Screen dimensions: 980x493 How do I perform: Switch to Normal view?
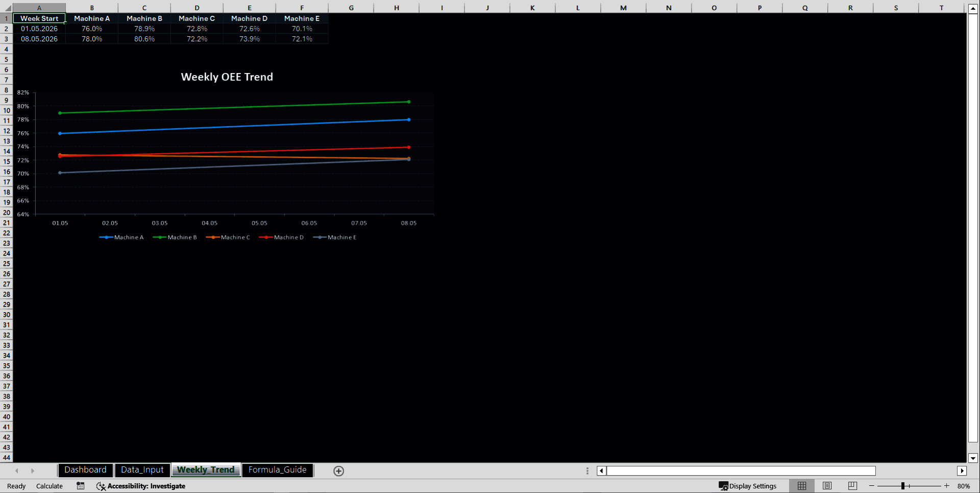pos(802,486)
